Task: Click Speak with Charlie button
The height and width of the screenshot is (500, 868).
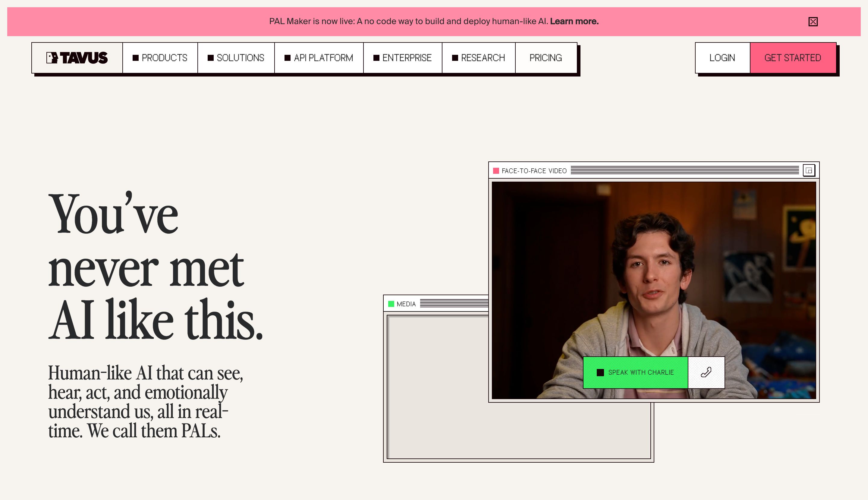Action: (635, 373)
